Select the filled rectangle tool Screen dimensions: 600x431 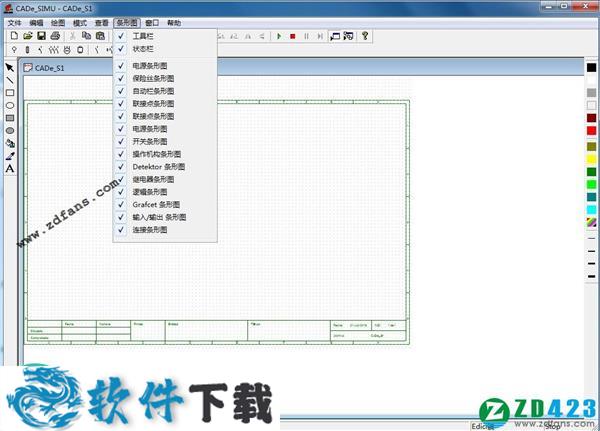point(10,118)
